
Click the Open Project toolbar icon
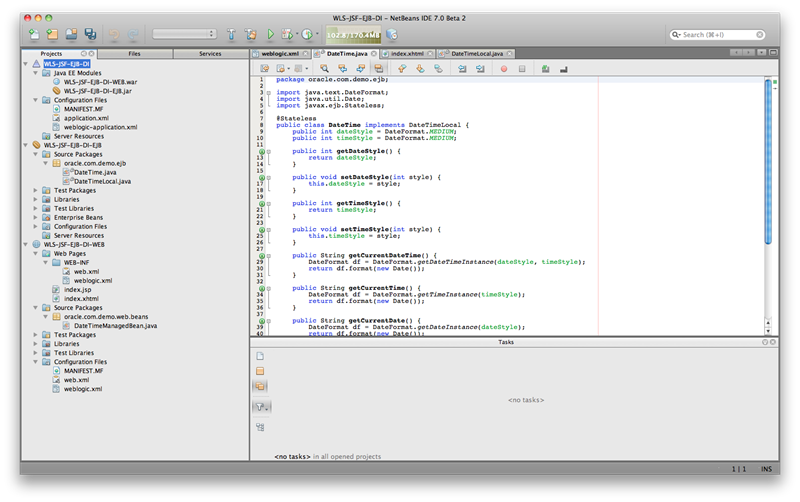tap(71, 34)
